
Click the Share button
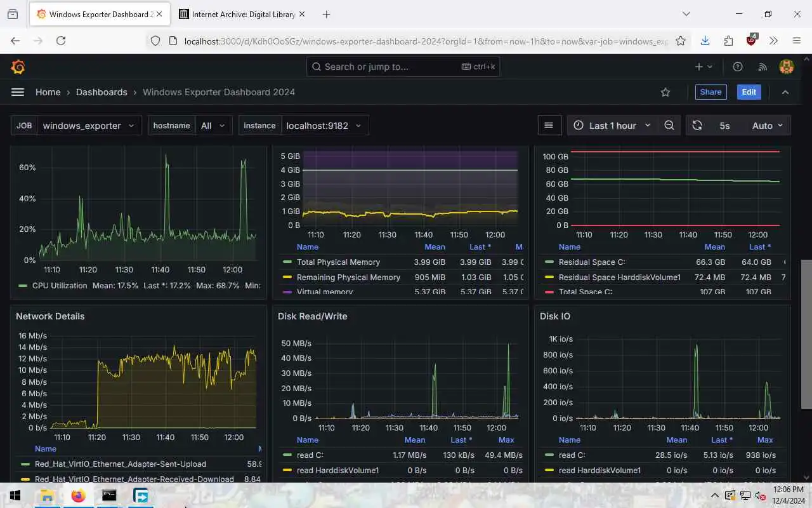[x=710, y=92]
